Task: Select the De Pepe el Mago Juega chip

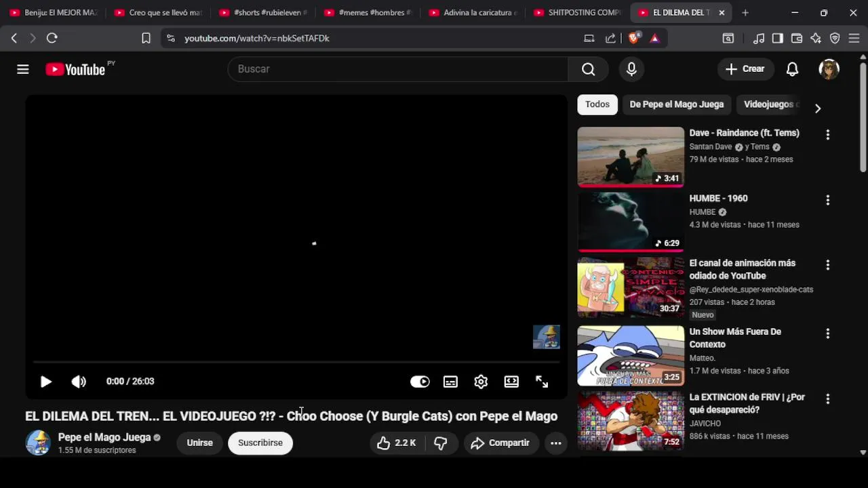Action: click(x=677, y=104)
